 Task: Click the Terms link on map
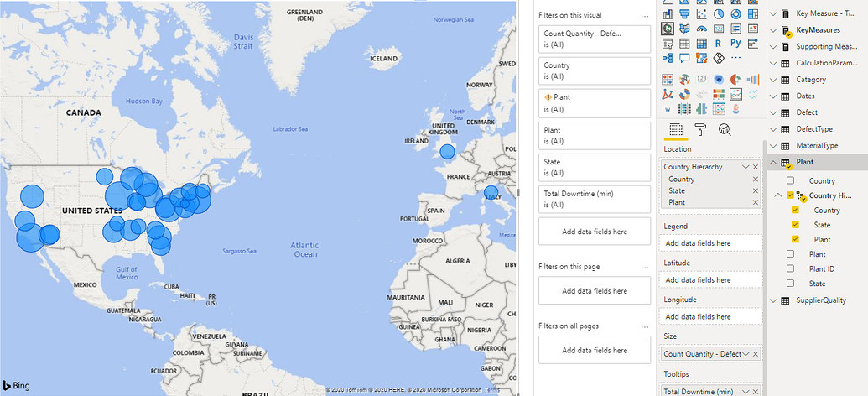(x=491, y=390)
